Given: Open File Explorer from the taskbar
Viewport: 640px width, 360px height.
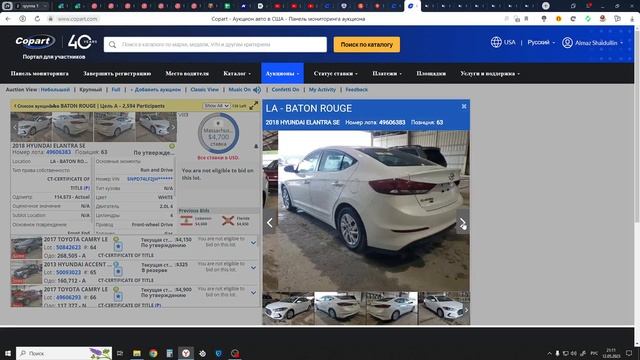Looking at the screenshot, I should click(x=137, y=353).
